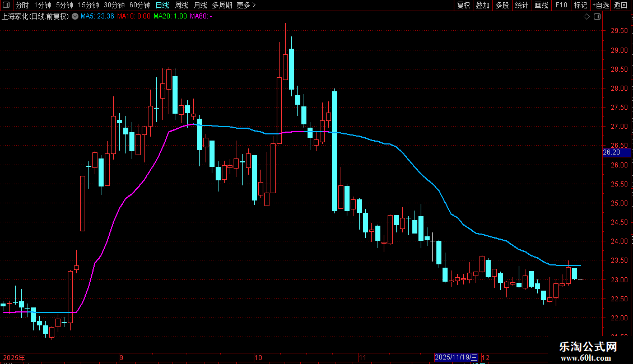
Task: Click the 上海家化 chart title label
Action: tap(35, 16)
